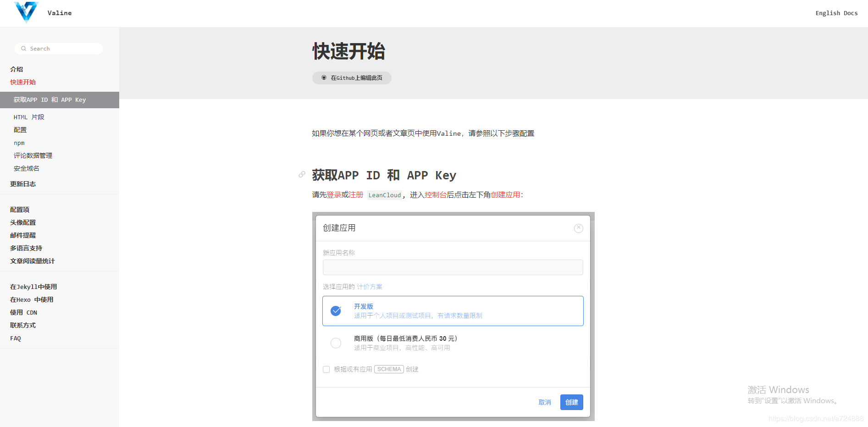Click the 取消 button in the dialog
Viewport: 868px width, 427px height.
(545, 402)
